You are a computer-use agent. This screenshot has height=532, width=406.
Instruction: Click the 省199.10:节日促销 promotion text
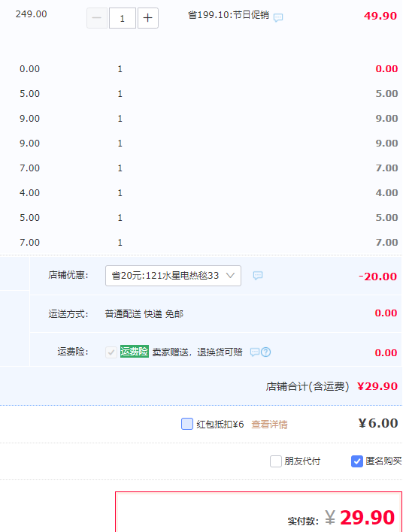point(229,15)
